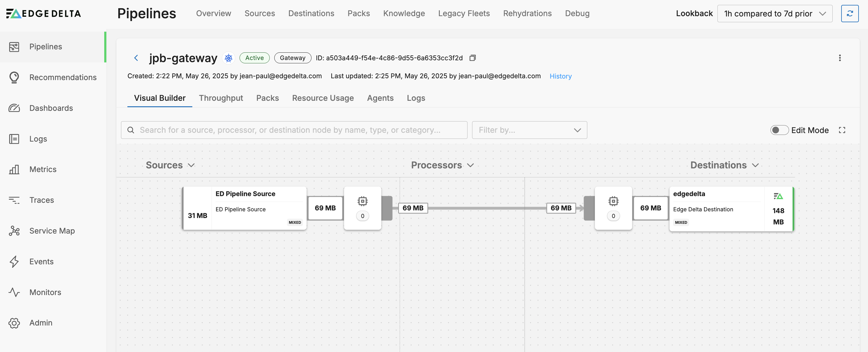Screen dimensions: 868x352
Task: Click Service Map in sidebar
Action: point(52,231)
